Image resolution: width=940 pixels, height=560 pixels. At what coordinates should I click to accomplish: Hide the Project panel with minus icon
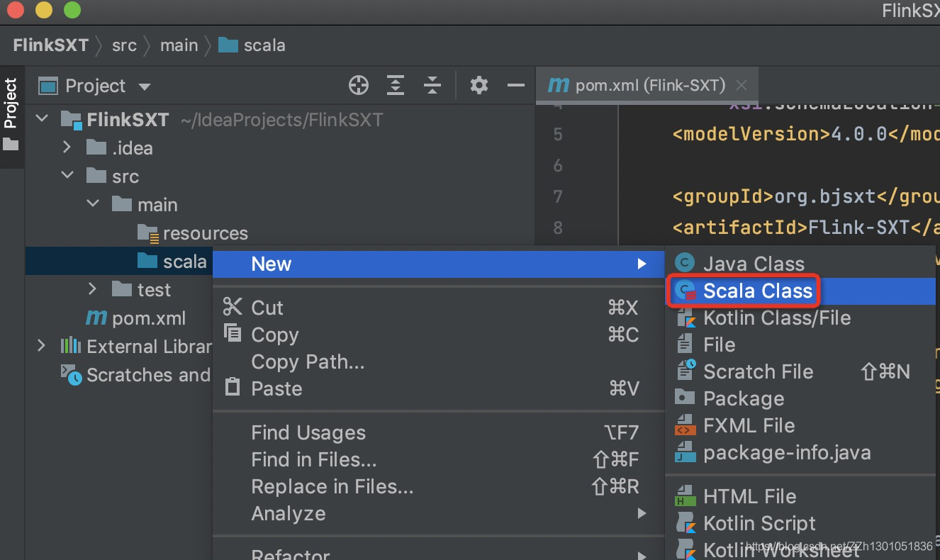point(516,86)
